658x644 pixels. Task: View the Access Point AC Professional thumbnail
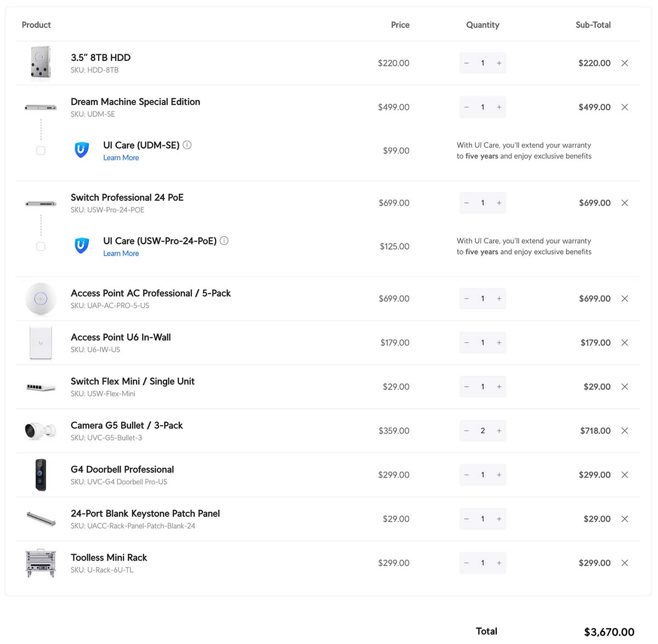[x=41, y=298]
